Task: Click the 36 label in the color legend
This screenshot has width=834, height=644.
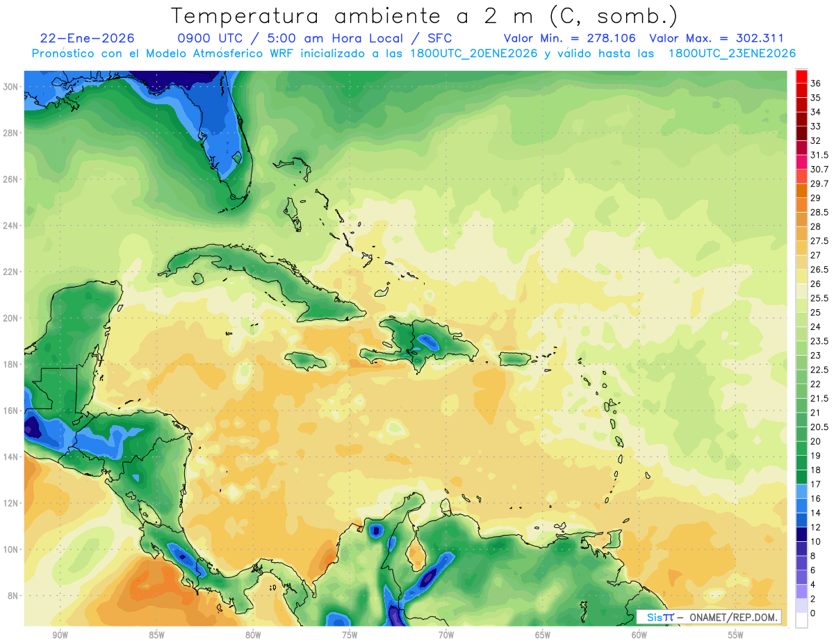Action: [816, 83]
